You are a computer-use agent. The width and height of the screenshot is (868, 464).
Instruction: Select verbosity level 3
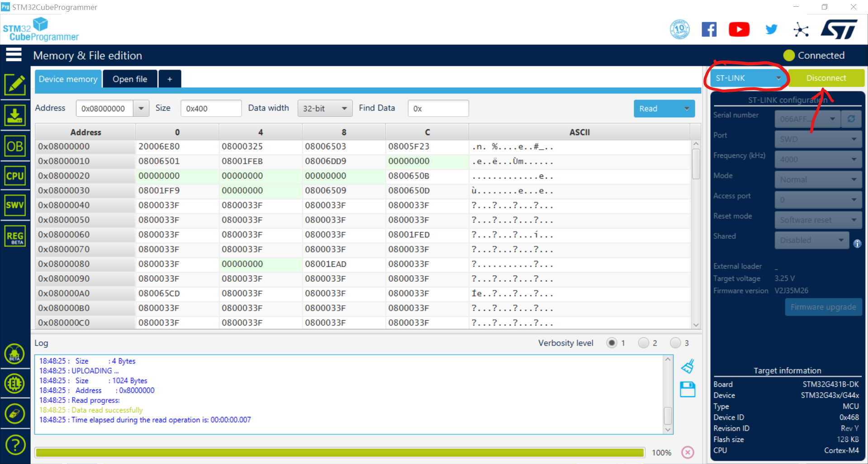coord(675,343)
